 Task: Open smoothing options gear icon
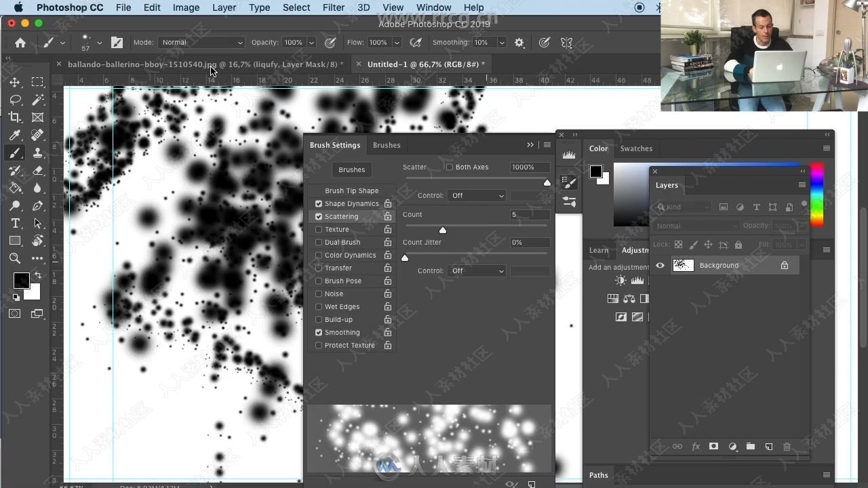click(519, 42)
